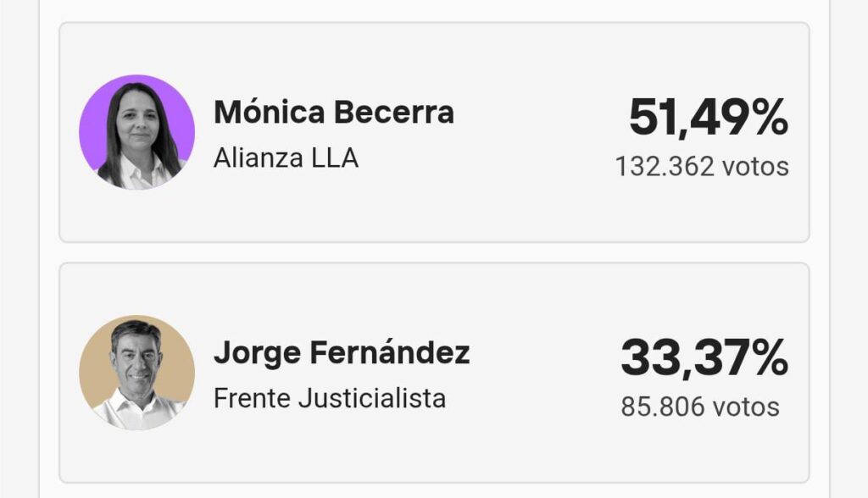868x498 pixels.
Task: Click the 33,37% result figure
Action: [x=704, y=357]
